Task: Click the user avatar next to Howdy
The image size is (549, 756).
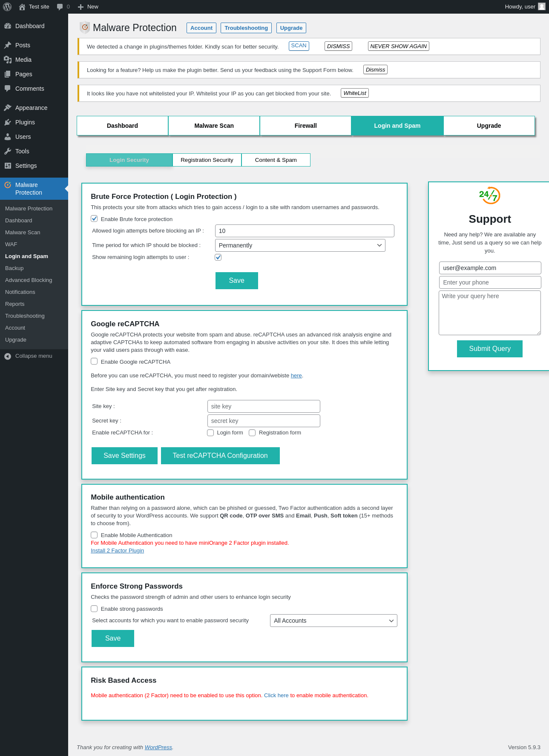Action: (542, 6)
